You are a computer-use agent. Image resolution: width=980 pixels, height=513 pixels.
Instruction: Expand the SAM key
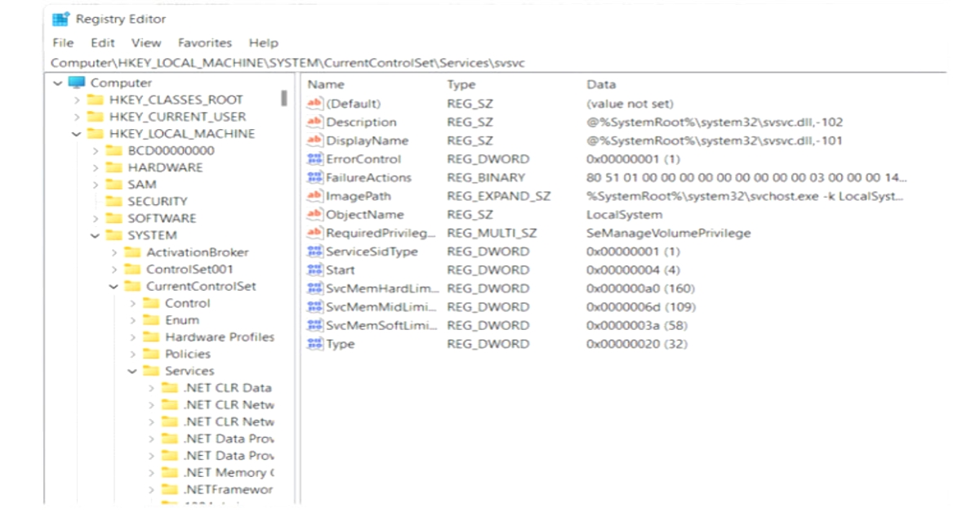(x=95, y=185)
